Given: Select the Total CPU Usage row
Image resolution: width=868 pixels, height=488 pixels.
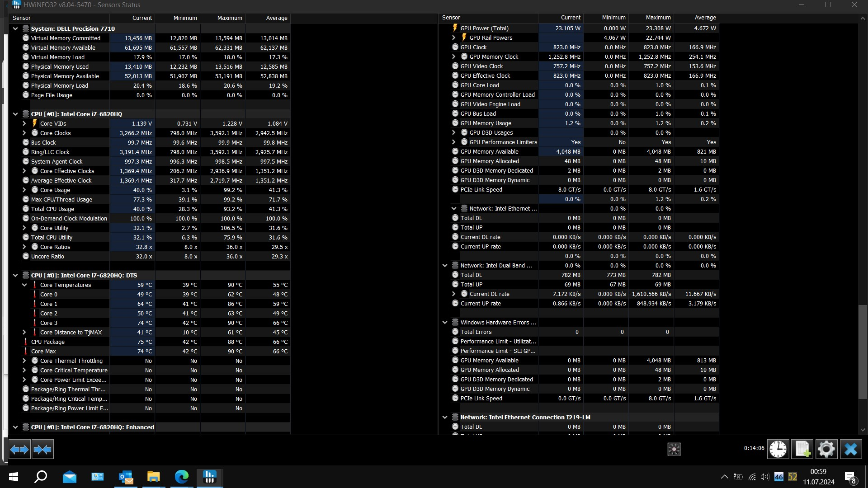Looking at the screenshot, I should tap(150, 209).
